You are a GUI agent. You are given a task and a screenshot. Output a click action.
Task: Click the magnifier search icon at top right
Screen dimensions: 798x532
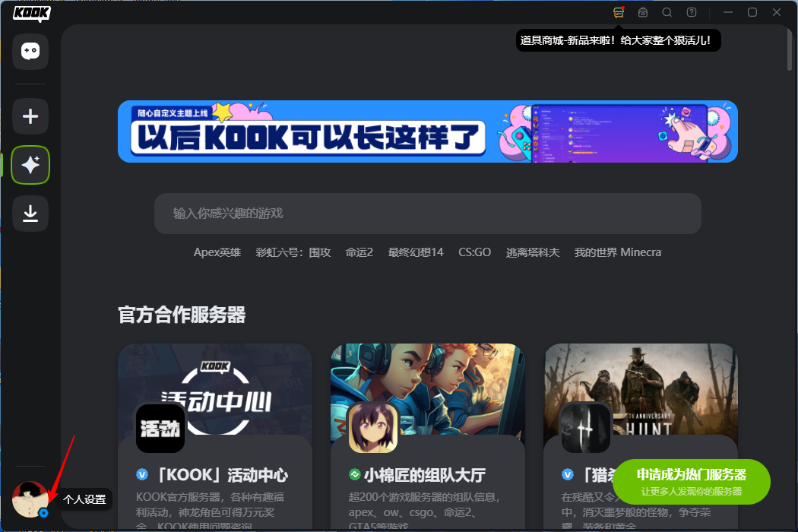pyautogui.click(x=667, y=12)
